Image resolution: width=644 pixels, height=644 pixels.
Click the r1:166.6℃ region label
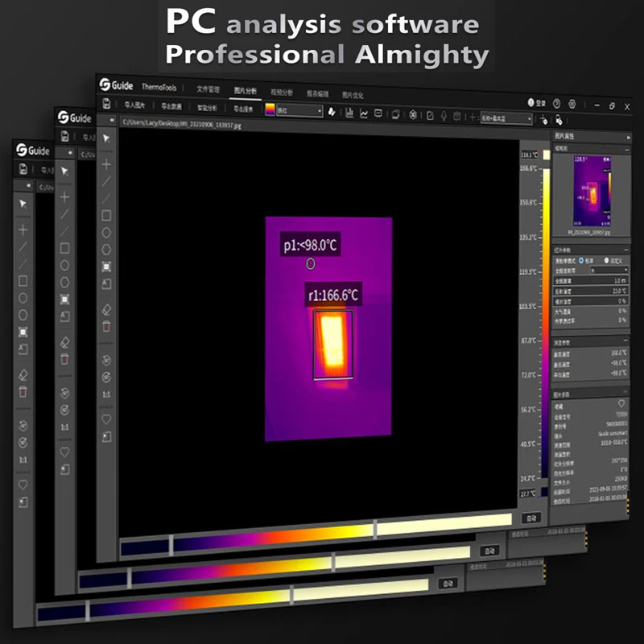click(333, 295)
